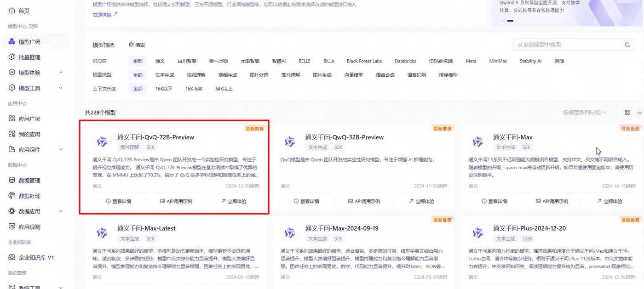Select 图片理解 model type filter

291,75
